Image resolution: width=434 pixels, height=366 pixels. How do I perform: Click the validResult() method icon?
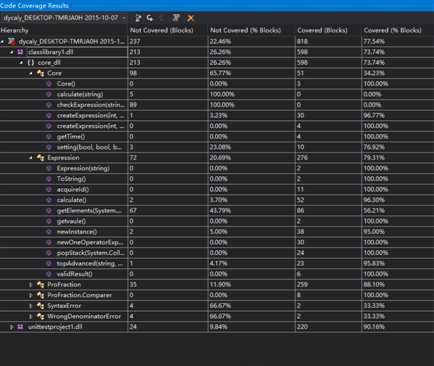click(x=49, y=274)
